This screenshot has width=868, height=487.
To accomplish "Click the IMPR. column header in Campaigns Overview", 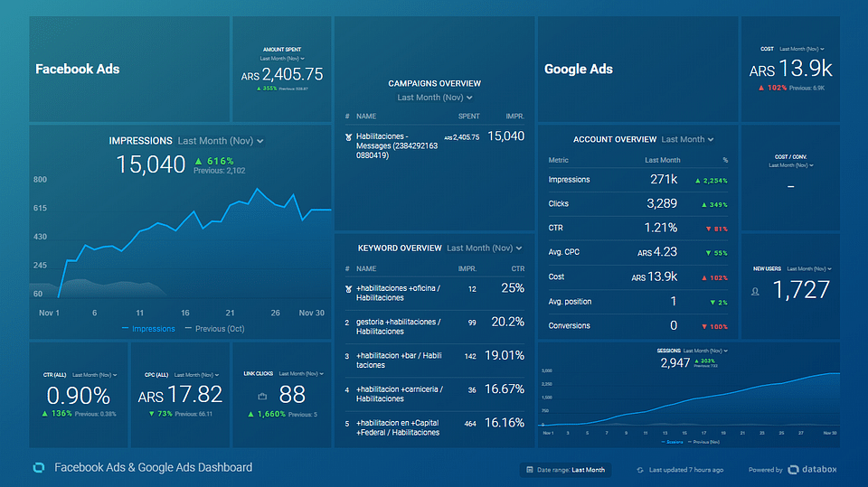I will pos(514,117).
